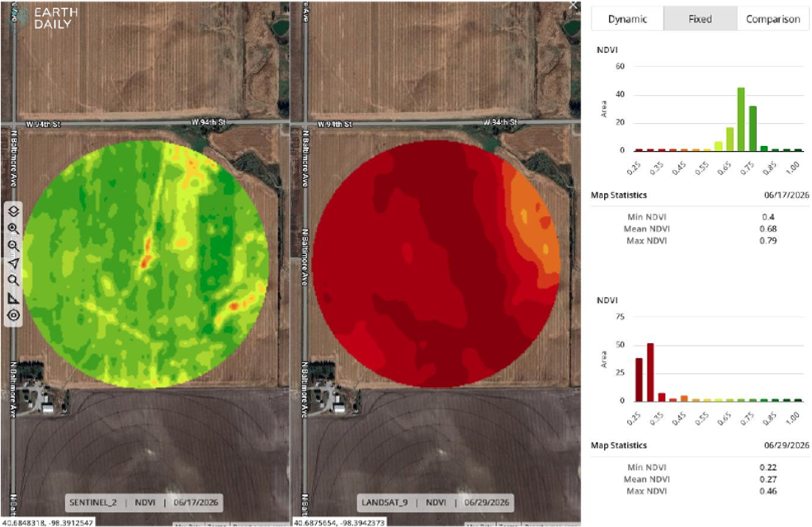
Task: Click the location arrow navigation icon
Action: (x=14, y=263)
